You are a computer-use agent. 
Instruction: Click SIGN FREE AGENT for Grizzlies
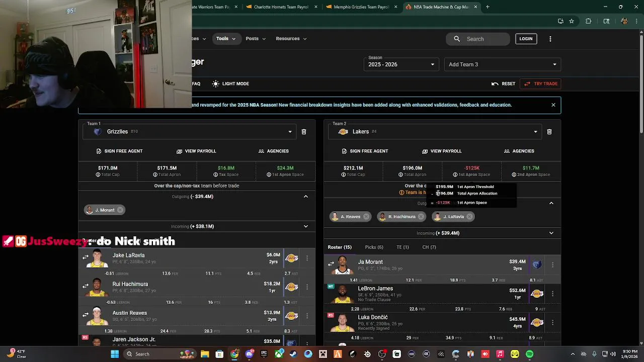click(x=119, y=151)
